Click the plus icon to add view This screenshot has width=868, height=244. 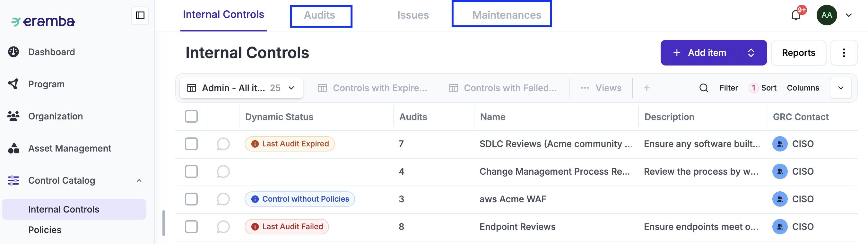click(647, 88)
